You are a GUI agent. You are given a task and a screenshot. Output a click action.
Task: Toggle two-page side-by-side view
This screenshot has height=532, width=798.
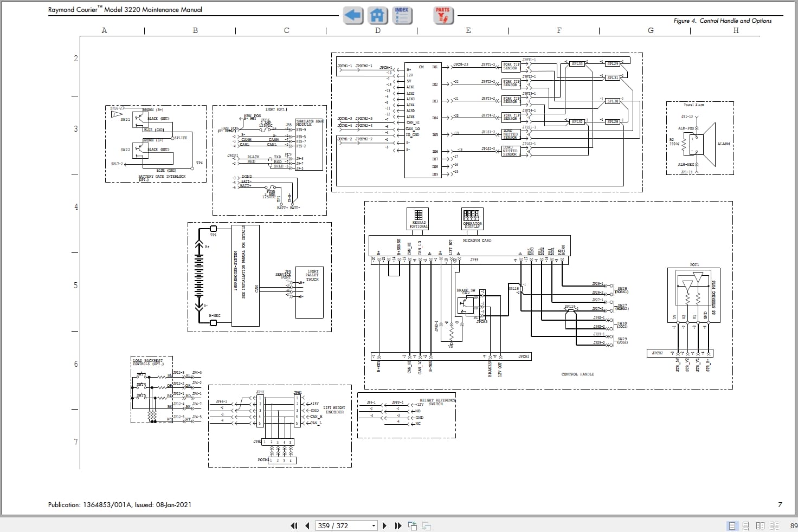(760, 525)
